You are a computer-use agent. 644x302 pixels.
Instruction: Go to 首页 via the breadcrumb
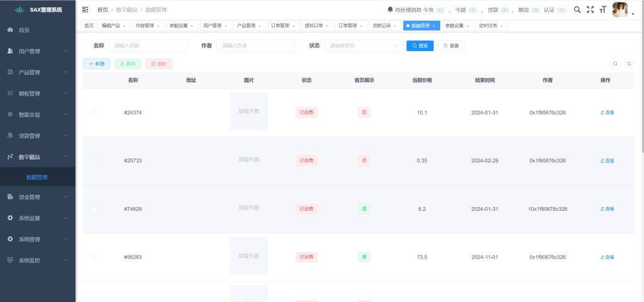pos(103,9)
